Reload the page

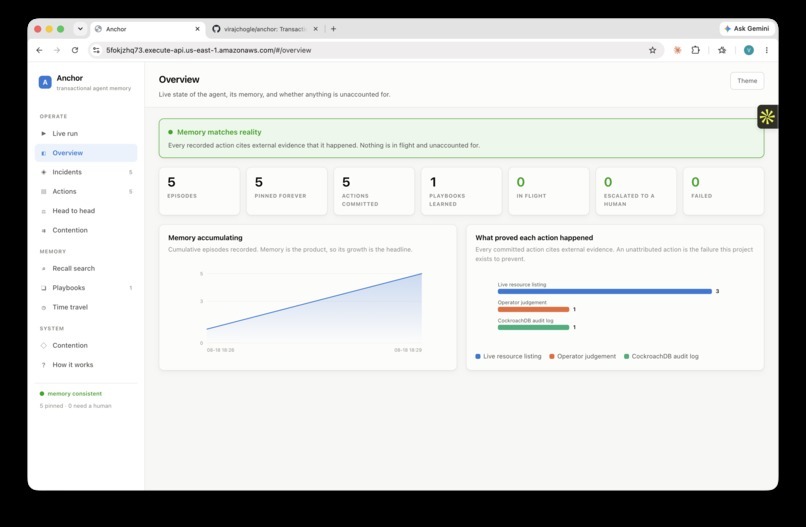point(75,50)
